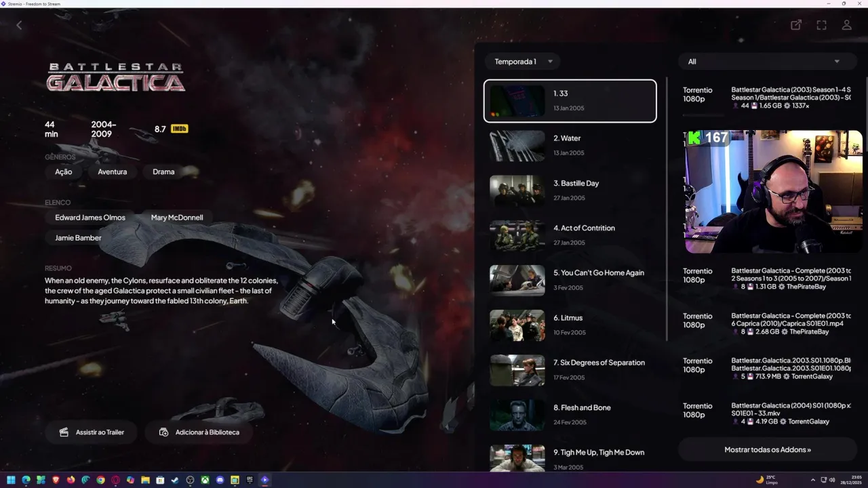Launch Microsoft Edge from the taskbar
The height and width of the screenshot is (488, 868).
[26, 480]
